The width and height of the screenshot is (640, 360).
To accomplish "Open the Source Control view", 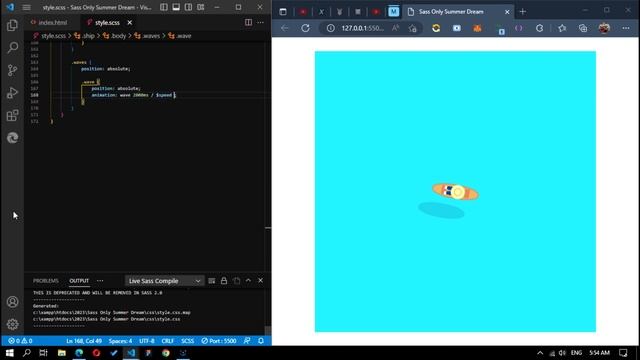I will (x=12, y=70).
